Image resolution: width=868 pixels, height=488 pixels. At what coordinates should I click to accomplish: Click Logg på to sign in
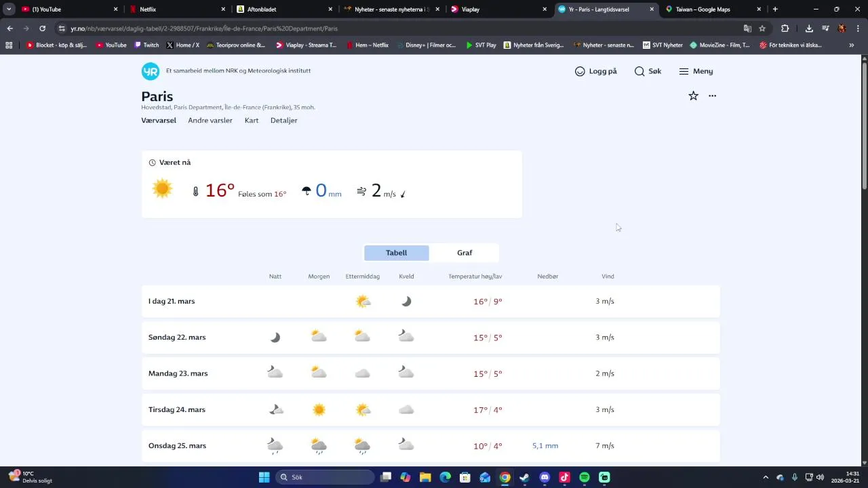click(x=595, y=71)
